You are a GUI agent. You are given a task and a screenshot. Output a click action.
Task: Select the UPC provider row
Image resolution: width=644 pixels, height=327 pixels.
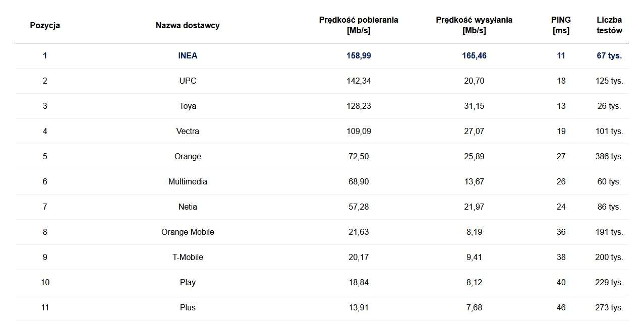pos(188,81)
